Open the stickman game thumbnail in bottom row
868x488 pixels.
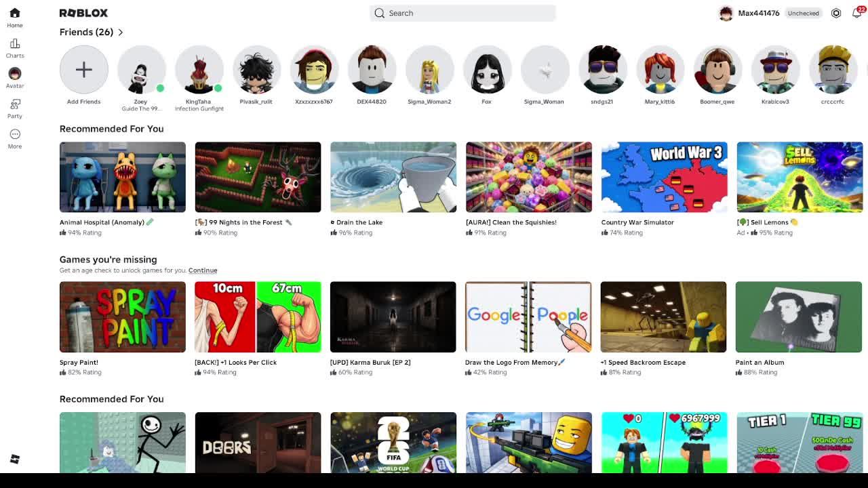point(123,443)
